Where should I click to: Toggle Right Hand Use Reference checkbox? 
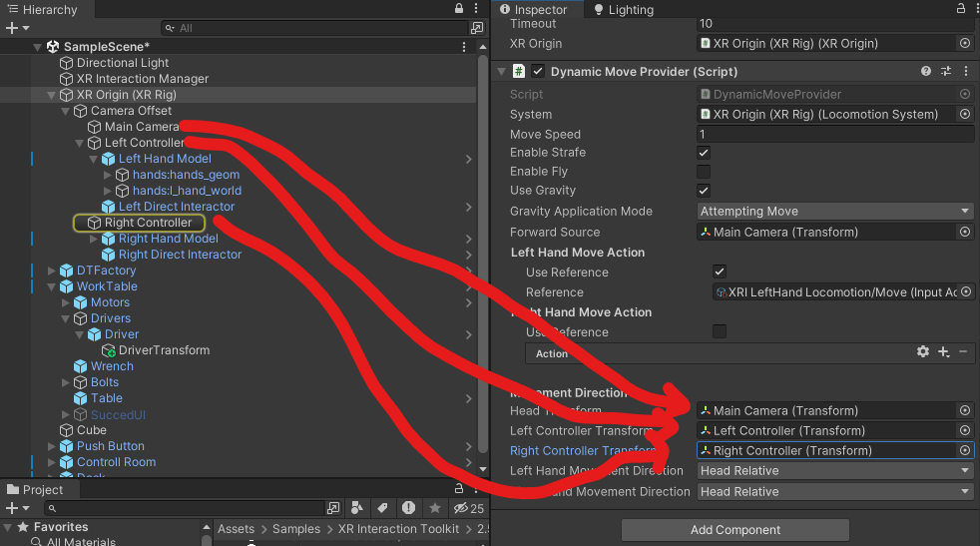[x=720, y=331]
